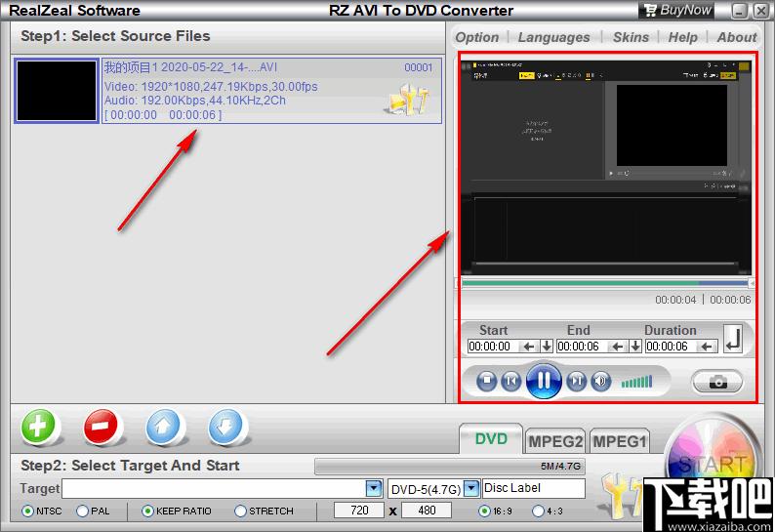Click the 5M/4.7G disc capacity bar

click(450, 466)
